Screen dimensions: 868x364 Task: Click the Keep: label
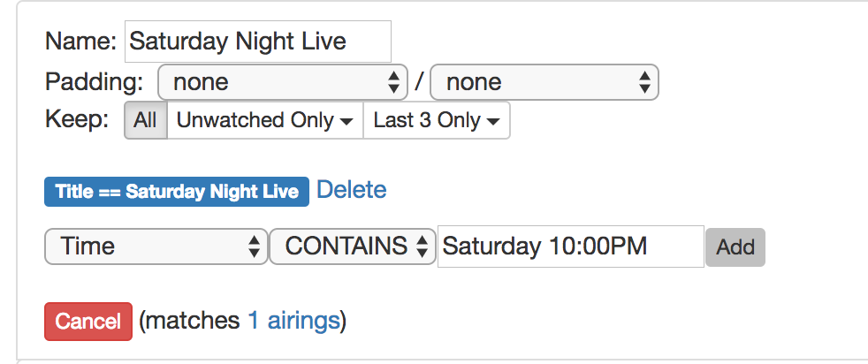[77, 120]
